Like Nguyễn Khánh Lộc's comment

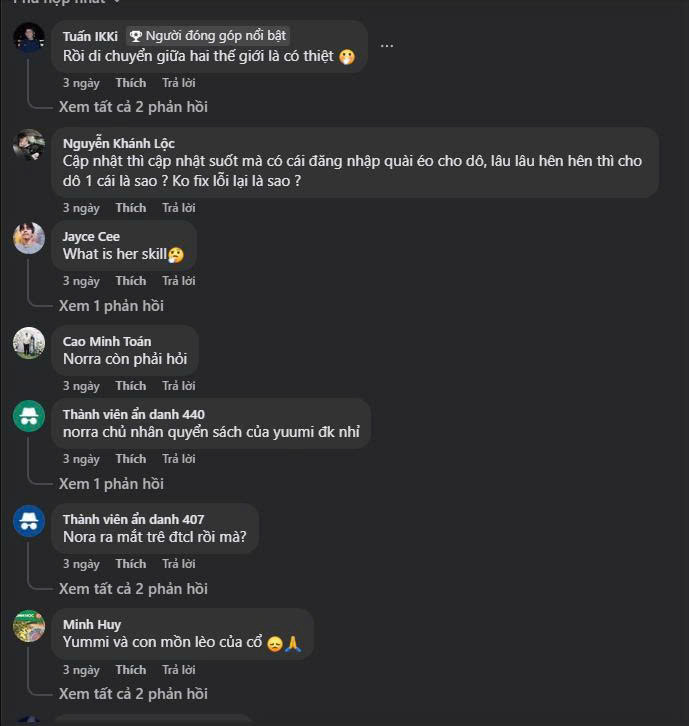pos(130,208)
